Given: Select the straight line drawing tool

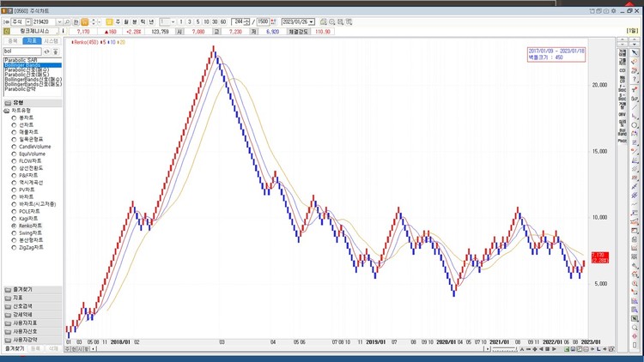Looking at the screenshot, I should click(x=635, y=107).
